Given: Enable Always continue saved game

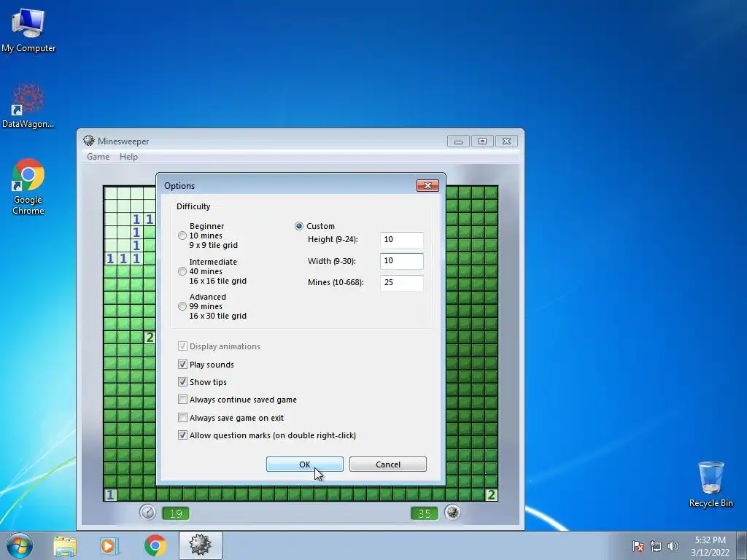Looking at the screenshot, I should click(x=182, y=400).
